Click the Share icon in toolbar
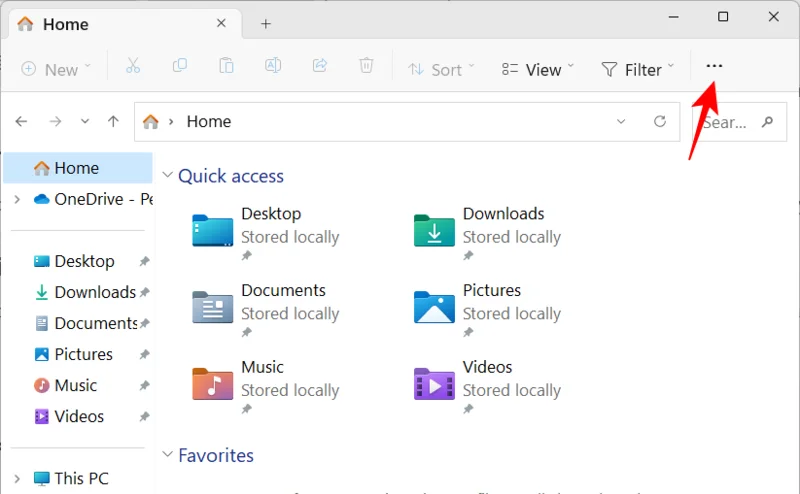 (319, 65)
